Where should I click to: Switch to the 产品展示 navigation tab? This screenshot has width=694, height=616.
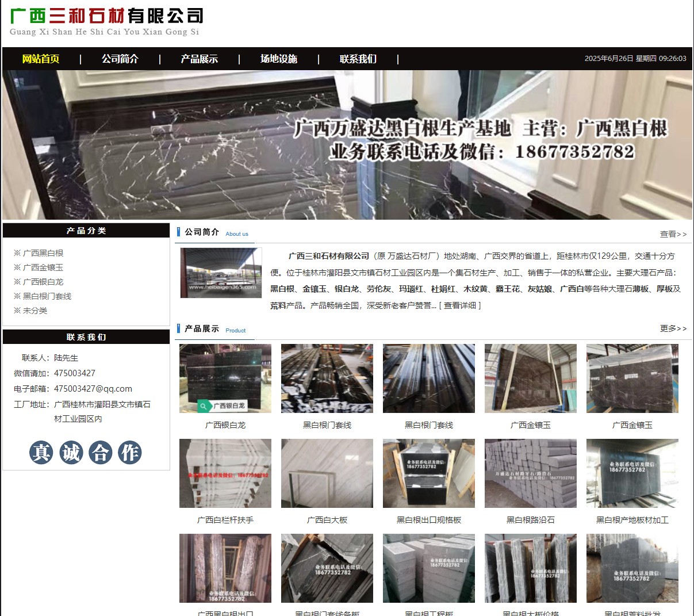click(198, 59)
